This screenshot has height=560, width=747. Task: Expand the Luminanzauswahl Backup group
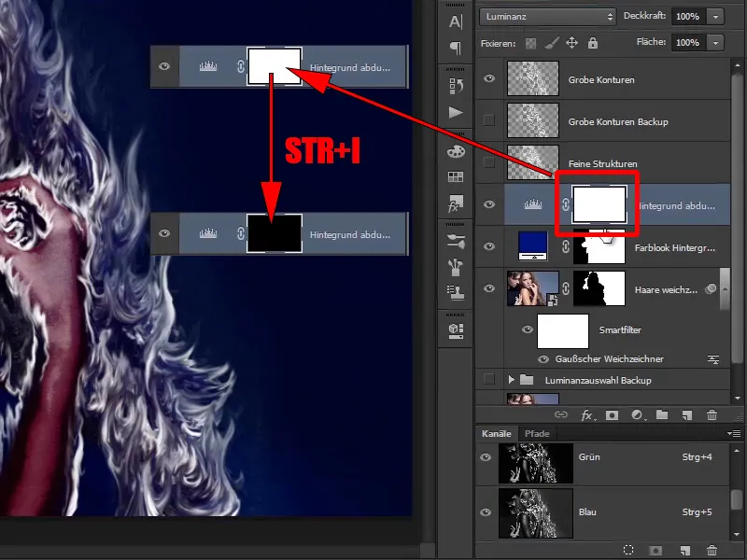(511, 380)
